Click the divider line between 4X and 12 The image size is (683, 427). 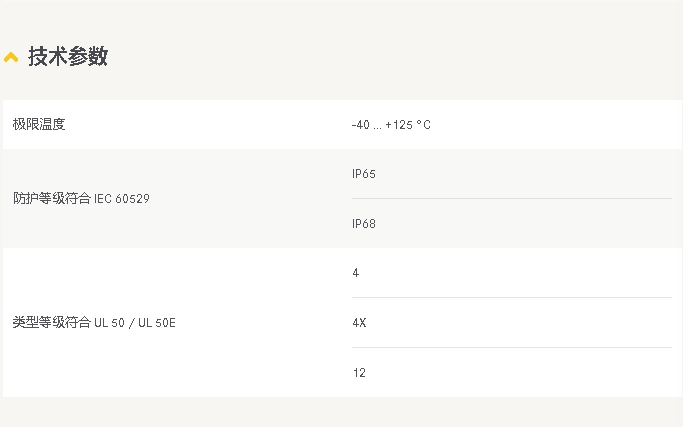click(x=512, y=347)
